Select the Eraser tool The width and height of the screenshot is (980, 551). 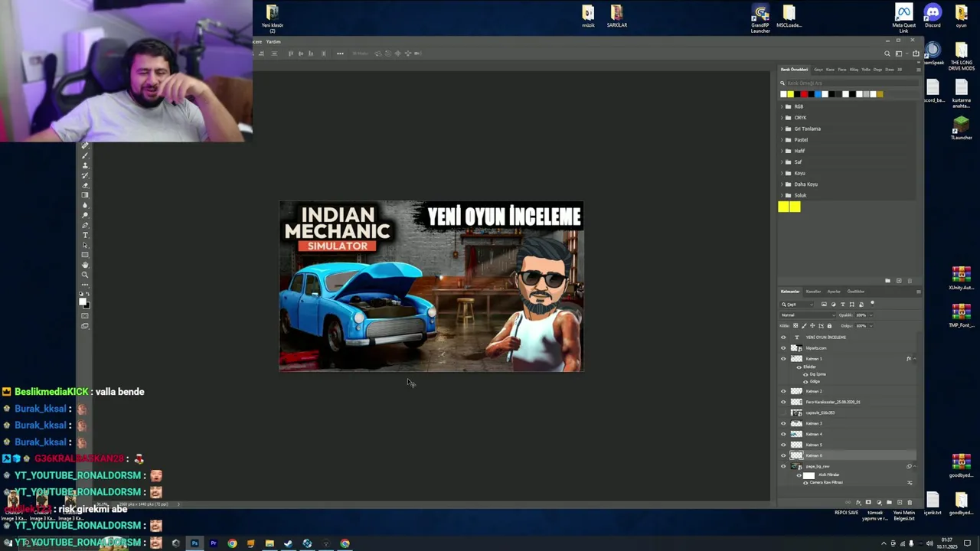point(85,185)
